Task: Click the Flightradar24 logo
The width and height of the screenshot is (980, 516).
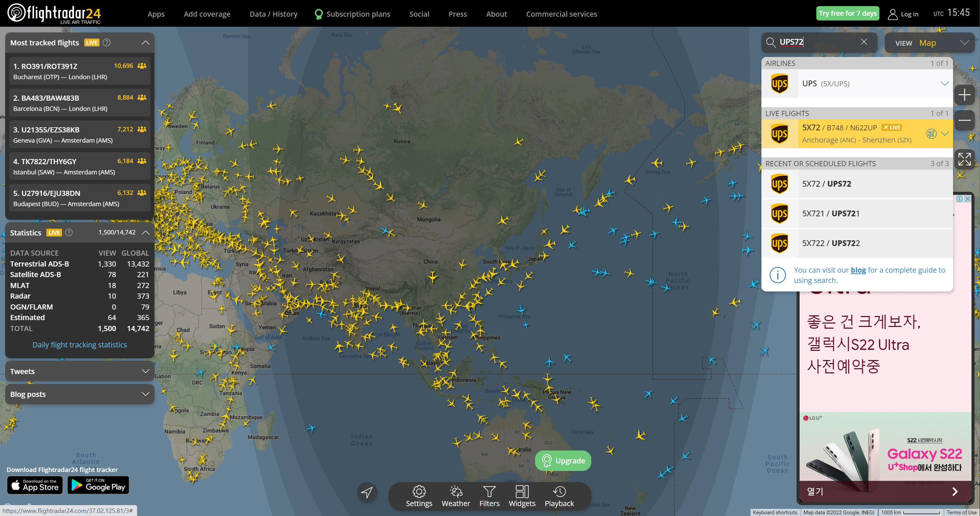Action: point(54,14)
